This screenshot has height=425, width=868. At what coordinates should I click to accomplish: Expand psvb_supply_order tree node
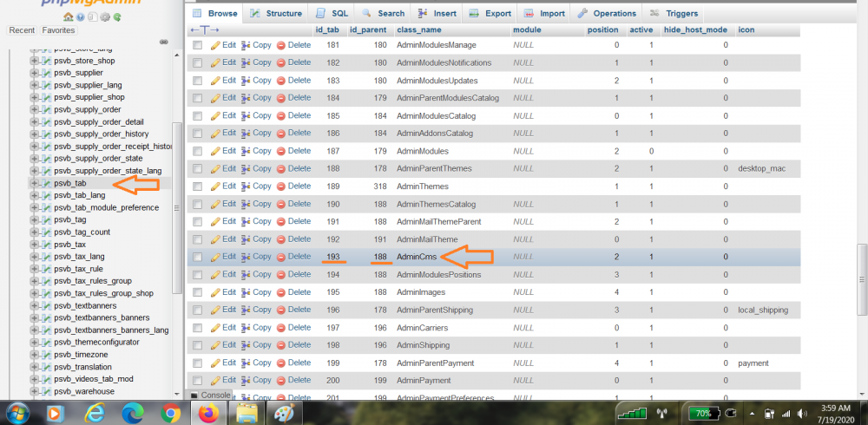pos(35,109)
